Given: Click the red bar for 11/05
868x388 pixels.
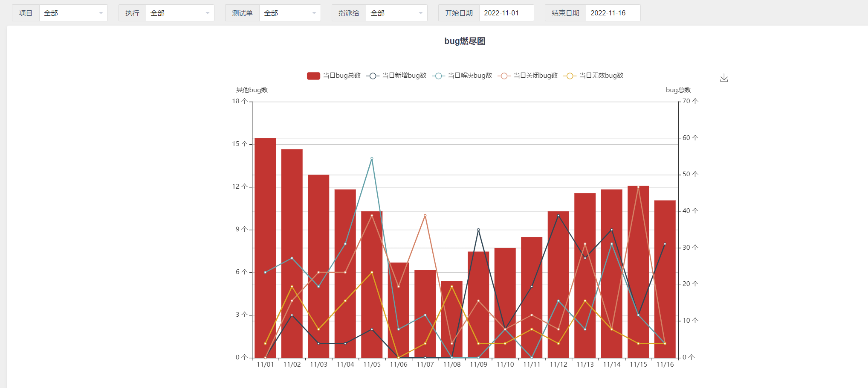Looking at the screenshot, I should click(372, 285).
